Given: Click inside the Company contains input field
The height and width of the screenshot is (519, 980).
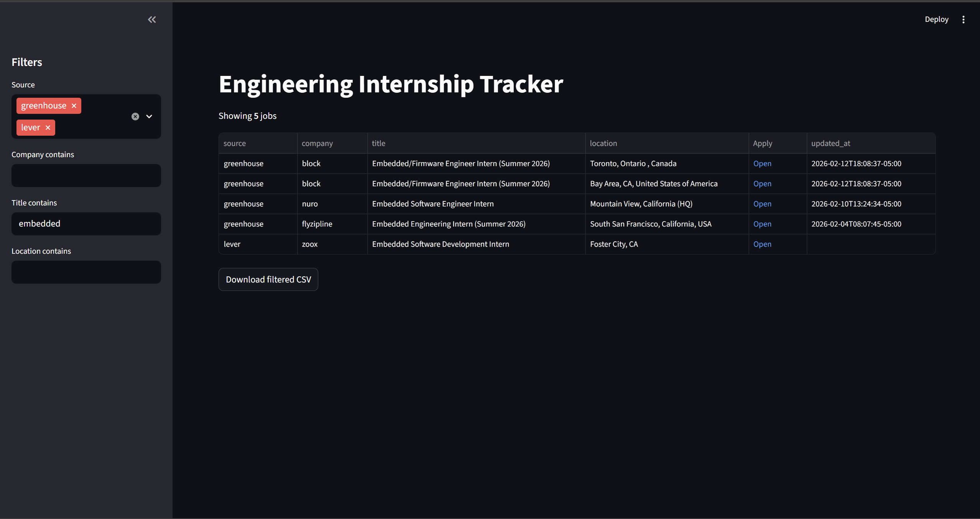Looking at the screenshot, I should pyautogui.click(x=86, y=175).
